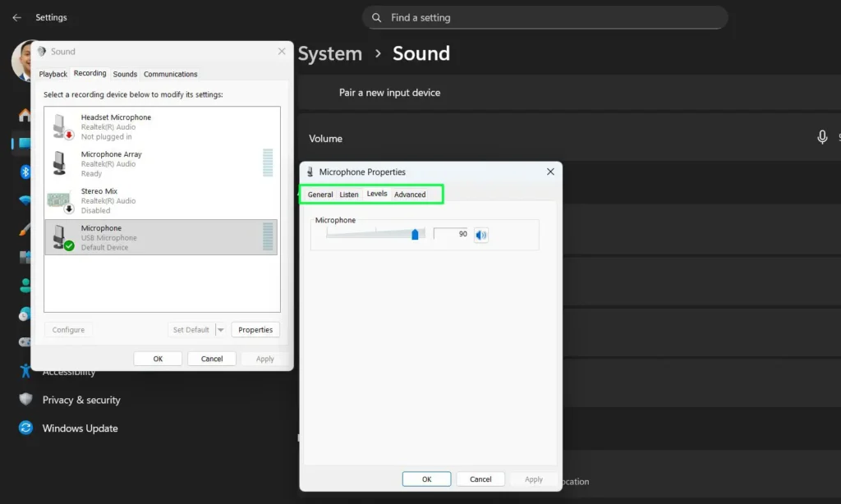Click the Find a setting search box
This screenshot has height=504, width=841.
[x=545, y=17]
